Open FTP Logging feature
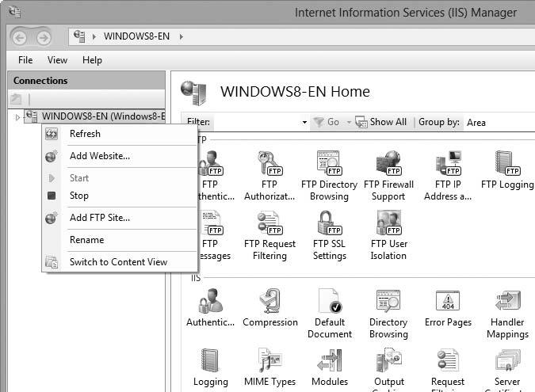The width and height of the screenshot is (535, 392). [x=507, y=170]
